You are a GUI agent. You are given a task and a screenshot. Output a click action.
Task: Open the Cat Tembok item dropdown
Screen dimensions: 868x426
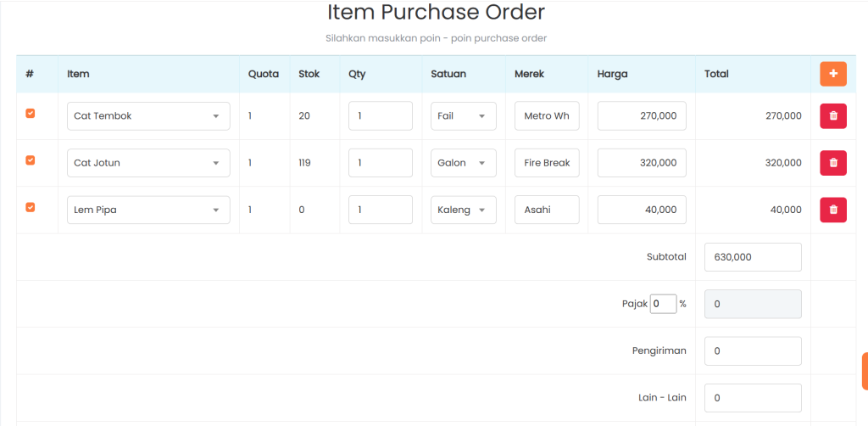click(148, 116)
